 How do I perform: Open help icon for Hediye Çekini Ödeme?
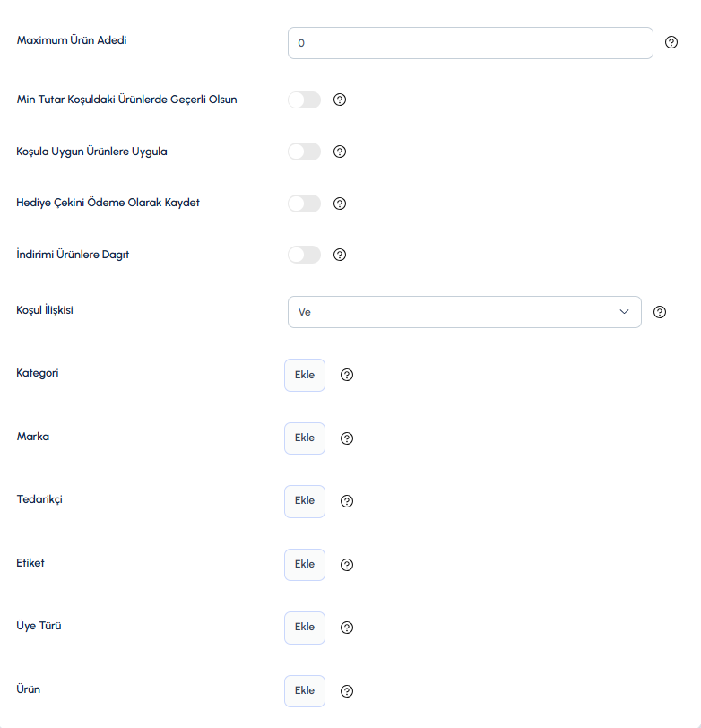point(340,204)
